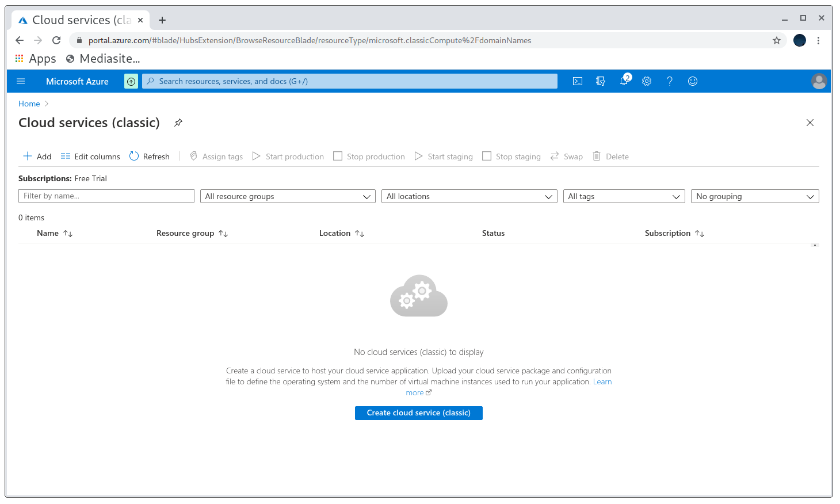
Task: Click the Delete command
Action: pos(611,156)
